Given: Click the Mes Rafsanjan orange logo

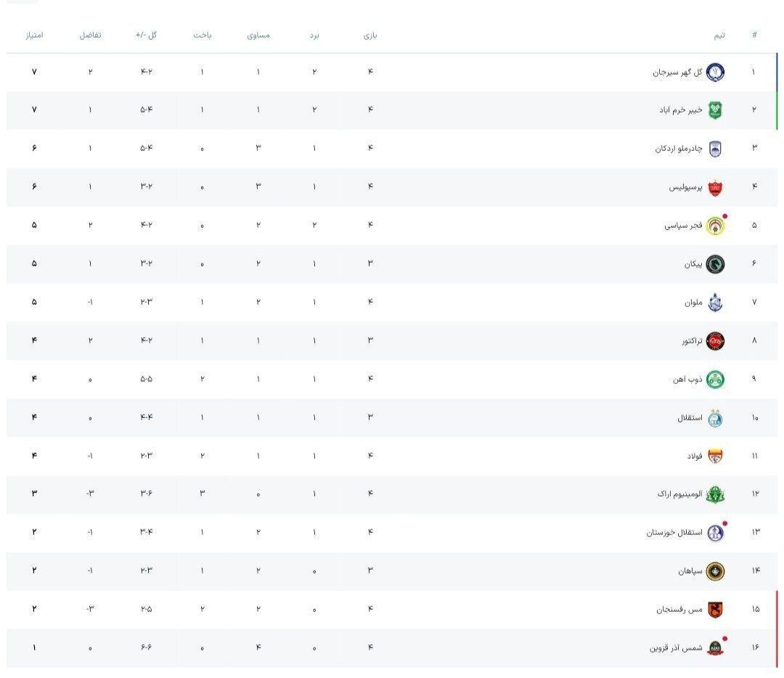Looking at the screenshot, I should (x=715, y=610).
